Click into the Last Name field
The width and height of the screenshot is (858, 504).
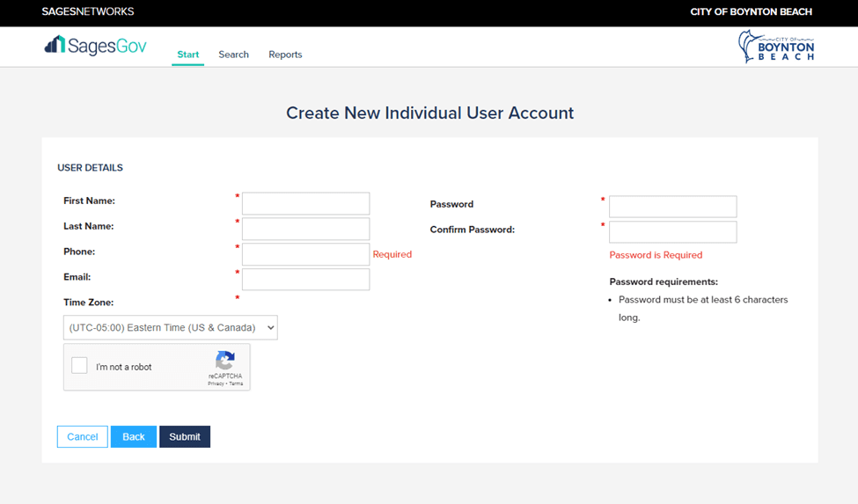click(x=305, y=229)
